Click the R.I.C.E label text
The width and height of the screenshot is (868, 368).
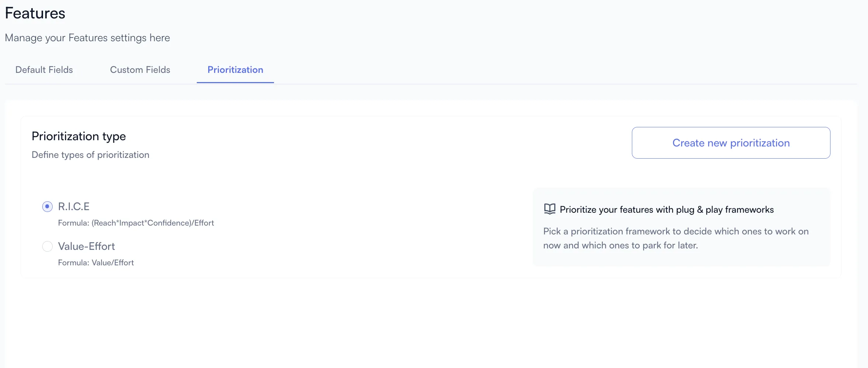[x=74, y=206]
